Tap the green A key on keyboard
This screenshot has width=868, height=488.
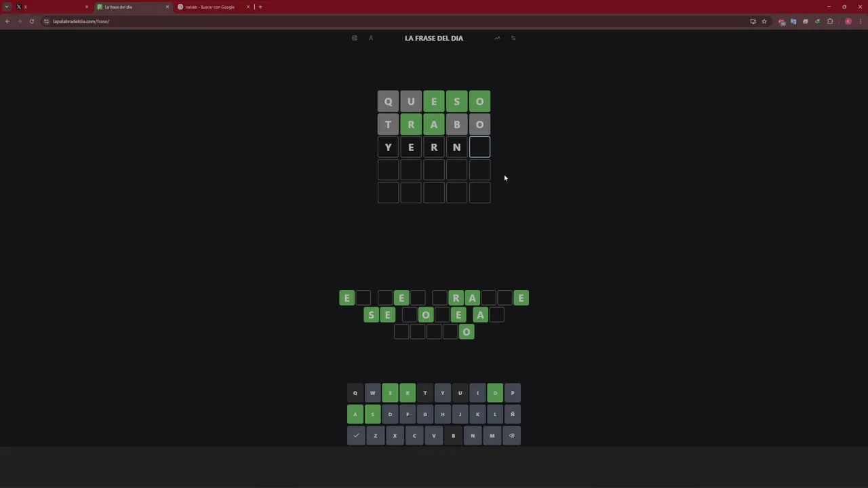click(355, 414)
